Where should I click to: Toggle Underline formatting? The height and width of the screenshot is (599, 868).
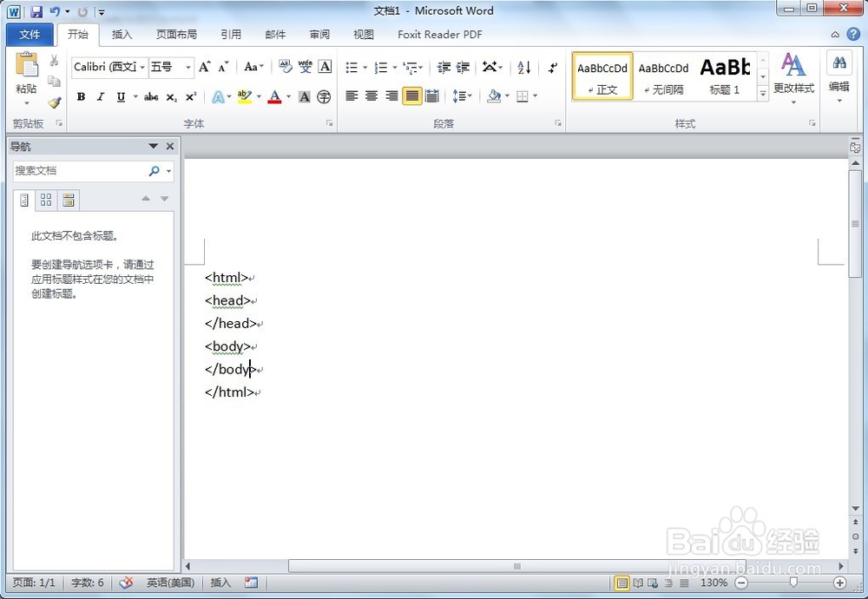[121, 97]
